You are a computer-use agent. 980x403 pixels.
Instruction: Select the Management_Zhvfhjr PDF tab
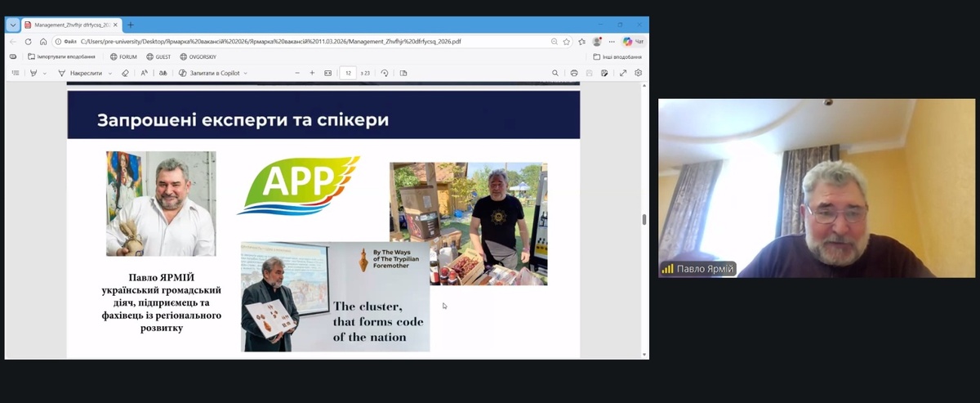tap(69, 25)
